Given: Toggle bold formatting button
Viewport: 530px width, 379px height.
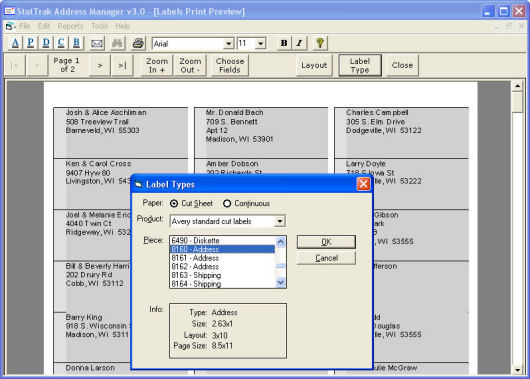Looking at the screenshot, I should pyautogui.click(x=284, y=43).
